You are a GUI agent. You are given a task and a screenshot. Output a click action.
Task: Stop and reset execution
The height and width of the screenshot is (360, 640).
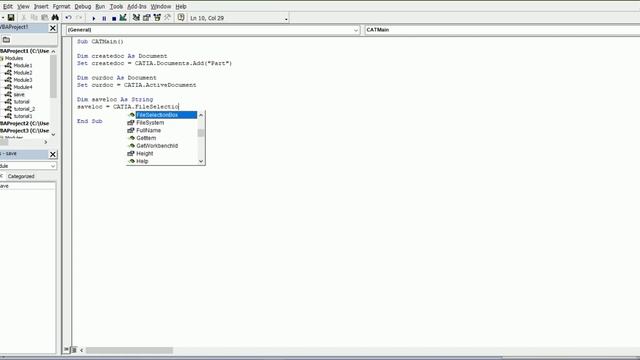[114, 18]
